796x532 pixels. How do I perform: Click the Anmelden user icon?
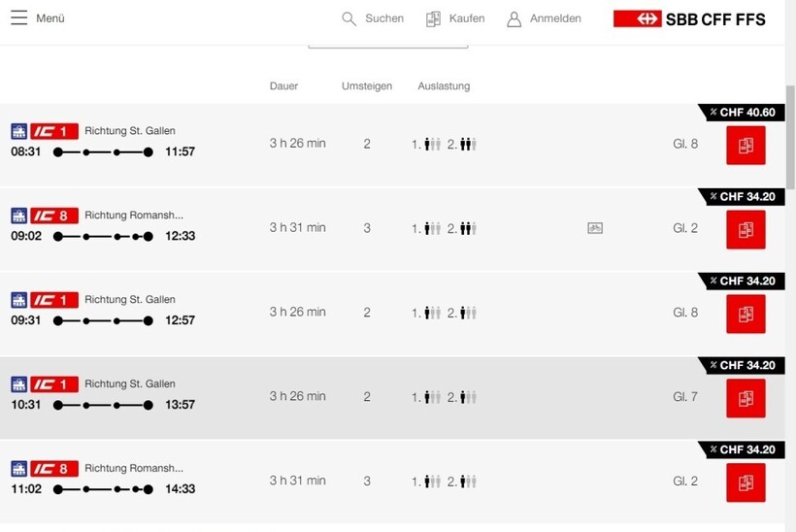coord(514,18)
